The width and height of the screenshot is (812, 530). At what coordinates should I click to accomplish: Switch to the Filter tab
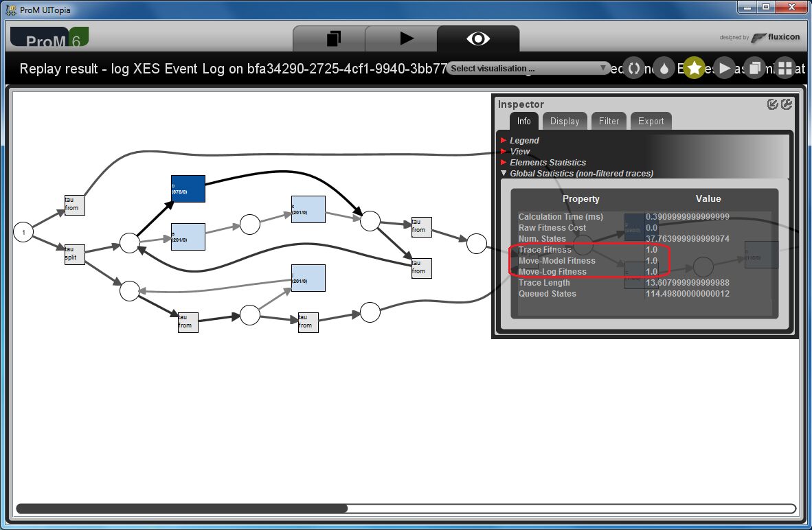(x=609, y=121)
